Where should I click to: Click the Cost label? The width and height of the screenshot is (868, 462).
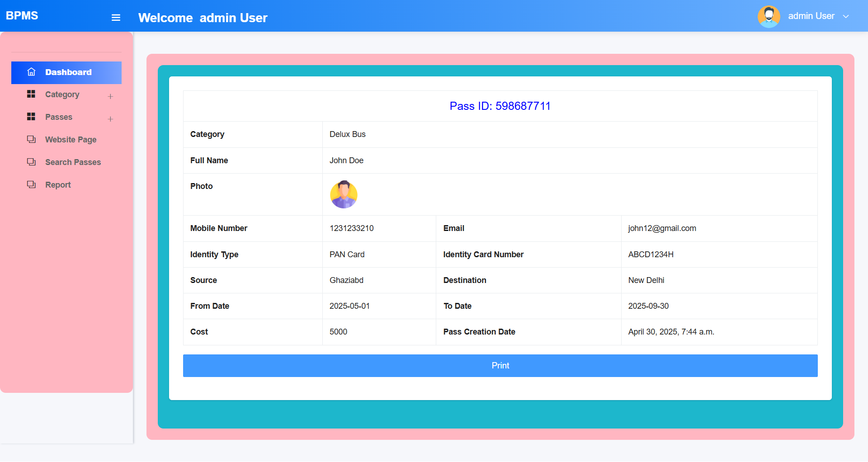199,332
